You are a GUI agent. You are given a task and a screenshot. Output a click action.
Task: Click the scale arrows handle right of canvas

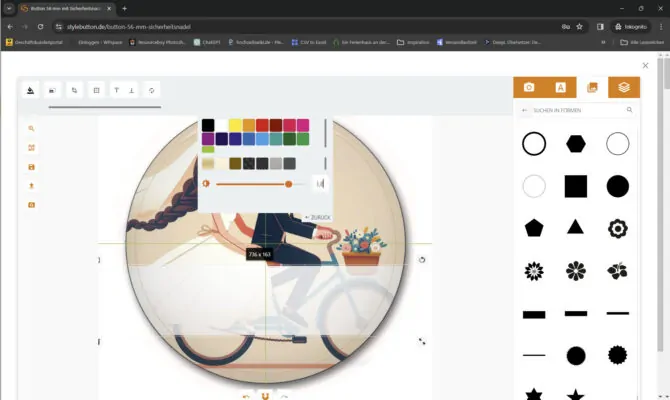coord(422,341)
